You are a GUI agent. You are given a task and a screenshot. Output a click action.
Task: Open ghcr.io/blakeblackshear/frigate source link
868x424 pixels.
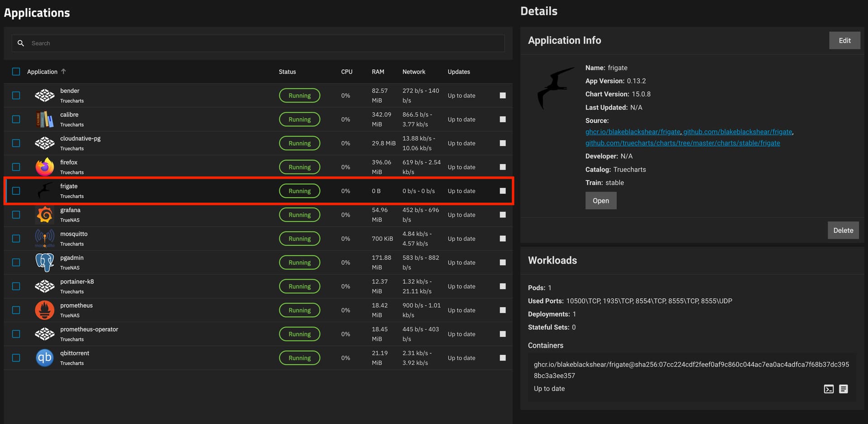632,132
